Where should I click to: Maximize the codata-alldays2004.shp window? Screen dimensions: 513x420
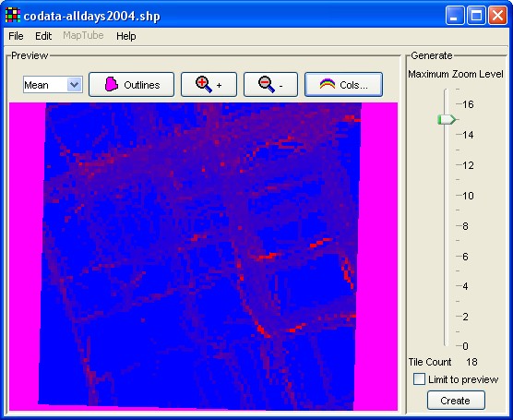[x=476, y=16]
